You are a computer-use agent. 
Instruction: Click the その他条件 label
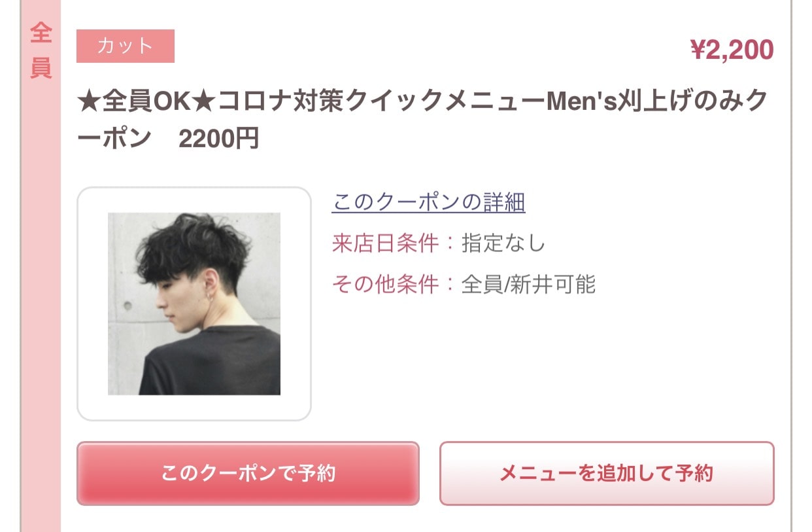385,285
